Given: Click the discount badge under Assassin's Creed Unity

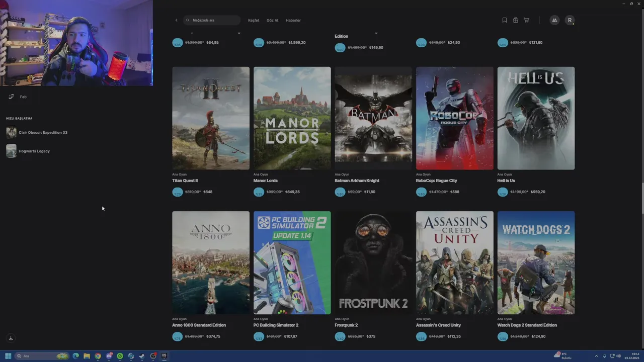Looking at the screenshot, I should 421,336.
